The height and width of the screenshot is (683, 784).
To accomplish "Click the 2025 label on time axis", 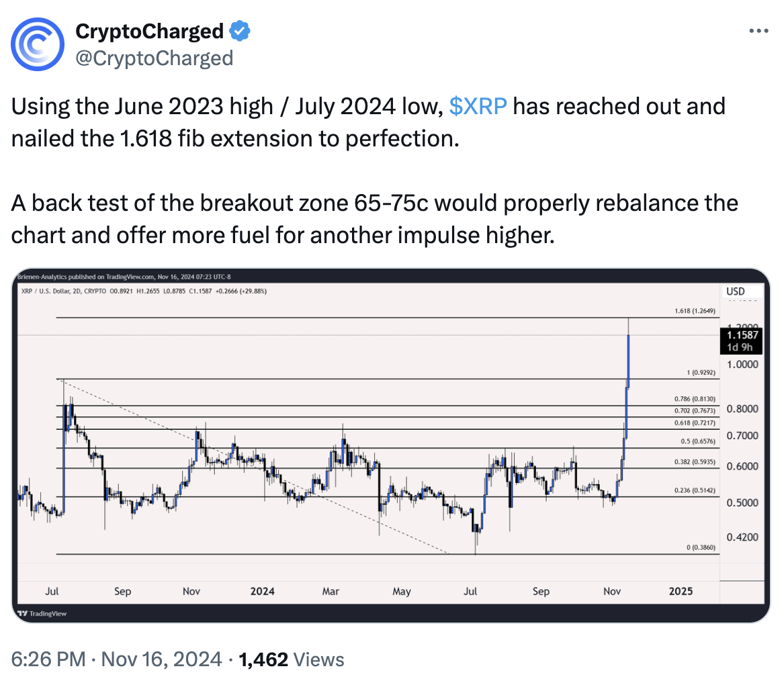I will 681,592.
